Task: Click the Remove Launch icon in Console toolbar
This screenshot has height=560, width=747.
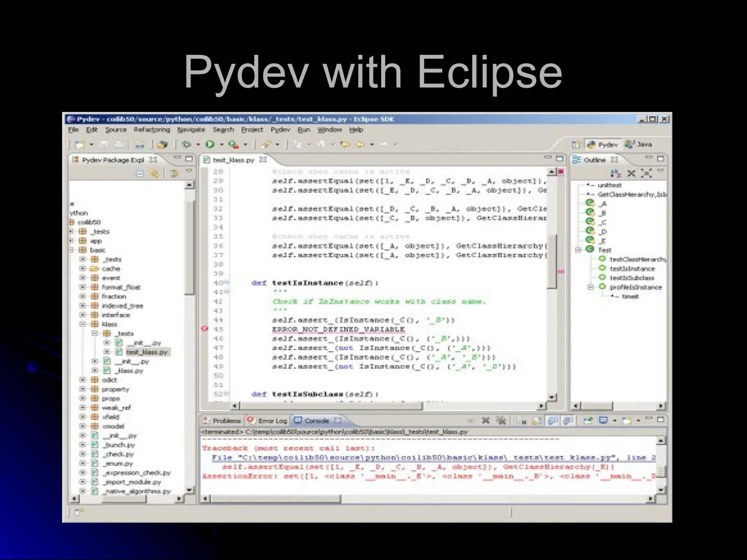Action: [x=485, y=421]
